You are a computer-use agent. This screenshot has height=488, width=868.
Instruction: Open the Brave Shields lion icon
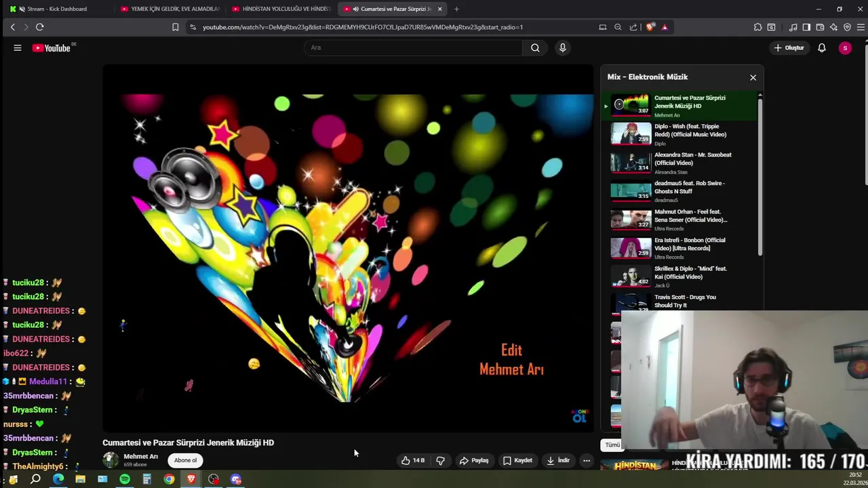tap(650, 27)
